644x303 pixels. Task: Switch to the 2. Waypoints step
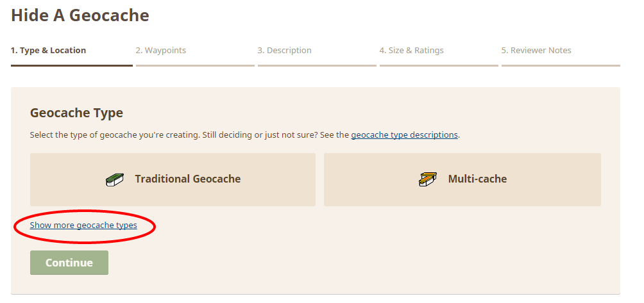tap(160, 51)
